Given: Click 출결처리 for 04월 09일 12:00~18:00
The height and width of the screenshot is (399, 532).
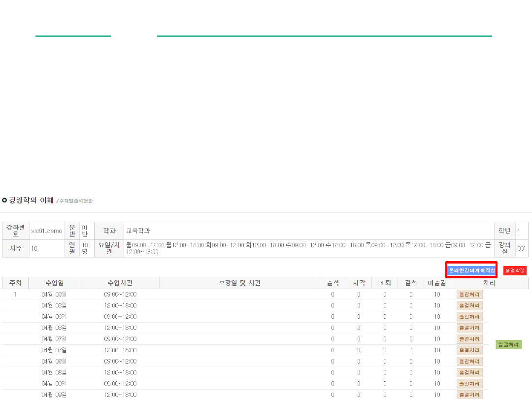Looking at the screenshot, I should pos(469,395).
